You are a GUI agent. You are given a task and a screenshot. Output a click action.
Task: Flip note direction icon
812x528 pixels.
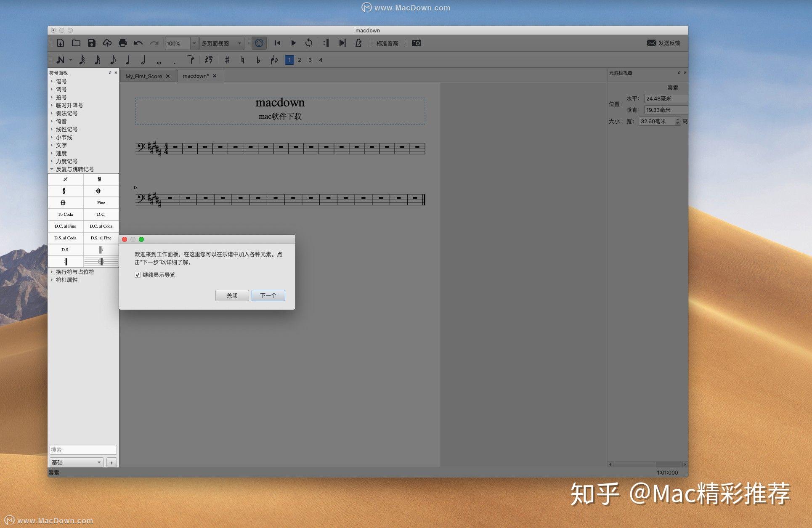(274, 60)
